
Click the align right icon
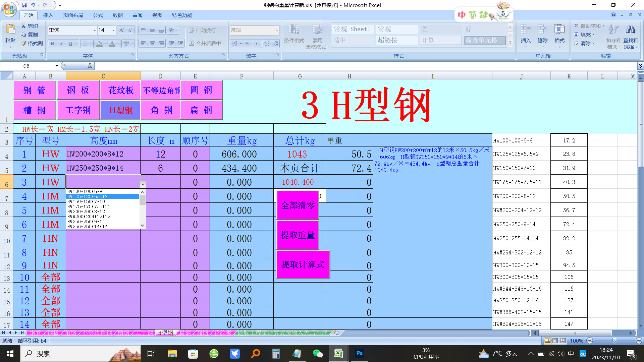click(x=161, y=43)
